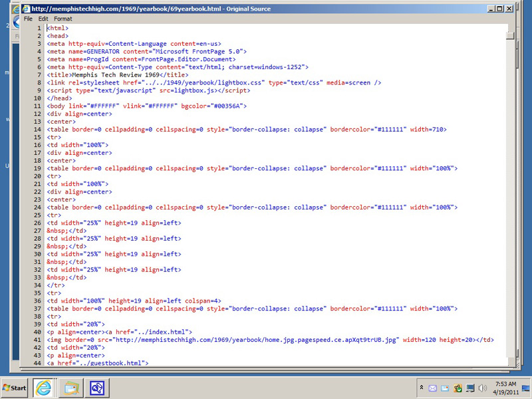The image size is (532, 399).
Task: Click the body tag with bgcolor #00356A
Action: 147,106
